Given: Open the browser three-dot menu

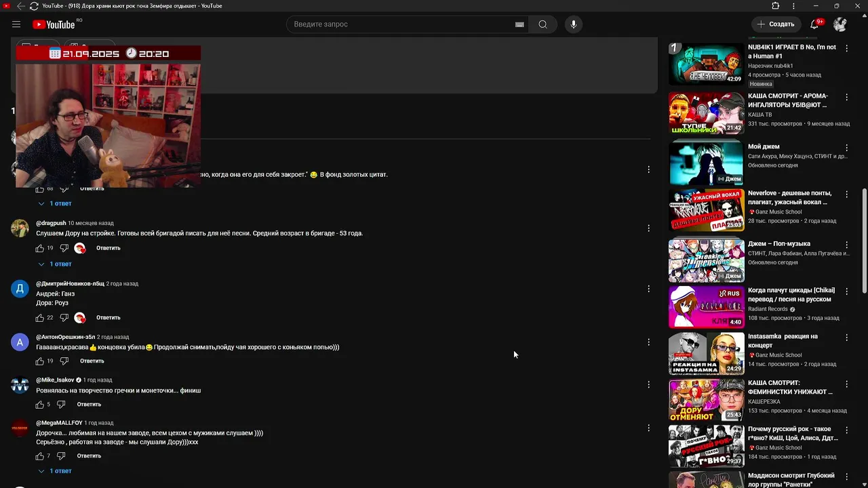Looking at the screenshot, I should 793,6.
